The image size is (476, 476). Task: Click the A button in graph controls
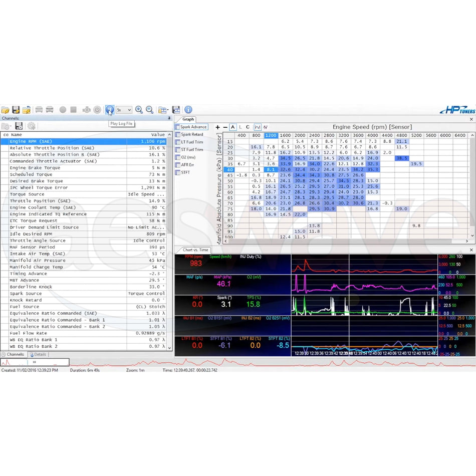233,127
